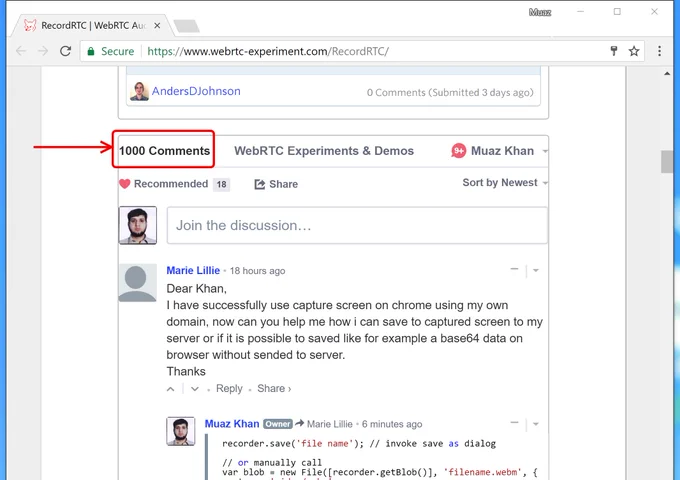This screenshot has height=480, width=680.
Task: Click user avatar beside discussion box
Action: tap(138, 225)
